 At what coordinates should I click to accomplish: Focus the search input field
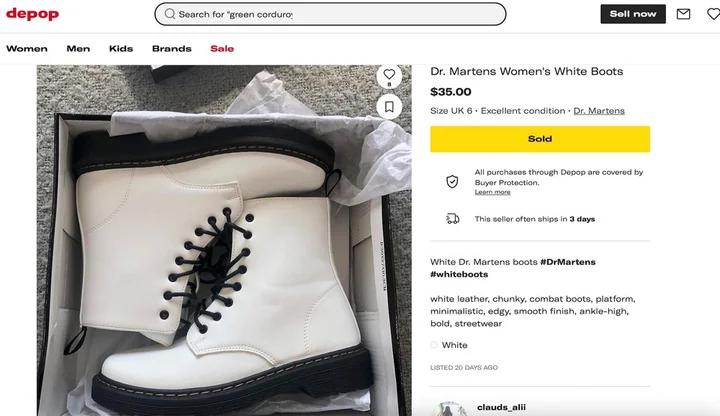[340, 14]
